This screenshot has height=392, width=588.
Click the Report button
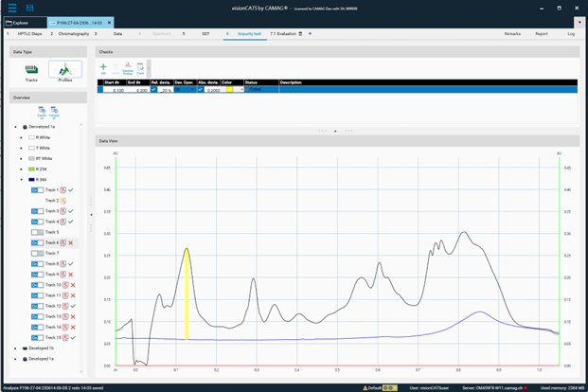pyautogui.click(x=541, y=33)
